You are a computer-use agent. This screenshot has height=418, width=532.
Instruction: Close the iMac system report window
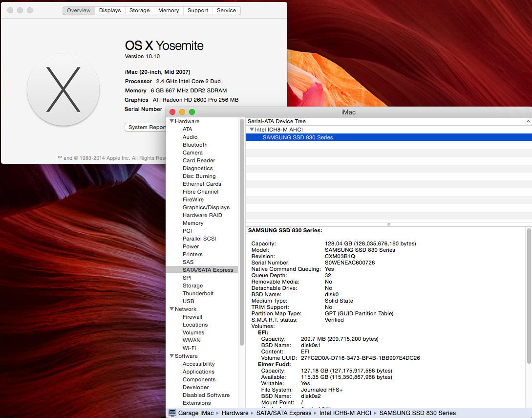coord(172,112)
